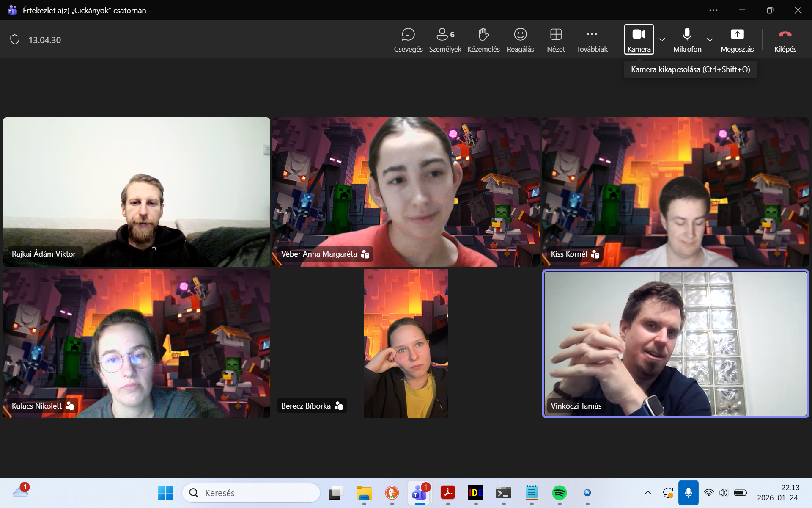Select Vinkóczi Tamás video tile
Image resolution: width=812 pixels, height=508 pixels.
tap(675, 343)
